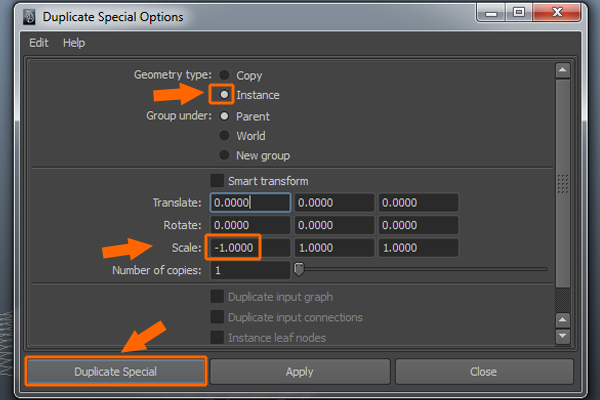This screenshot has height=400, width=600.
Task: Choose New group option
Action: [224, 155]
